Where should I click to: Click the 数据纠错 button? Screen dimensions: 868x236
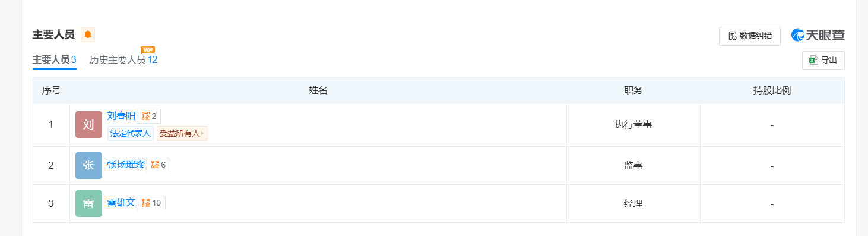pos(750,36)
